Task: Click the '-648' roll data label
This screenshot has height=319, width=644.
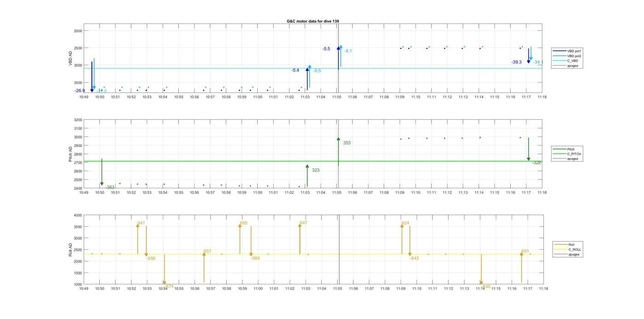Action: click(486, 286)
